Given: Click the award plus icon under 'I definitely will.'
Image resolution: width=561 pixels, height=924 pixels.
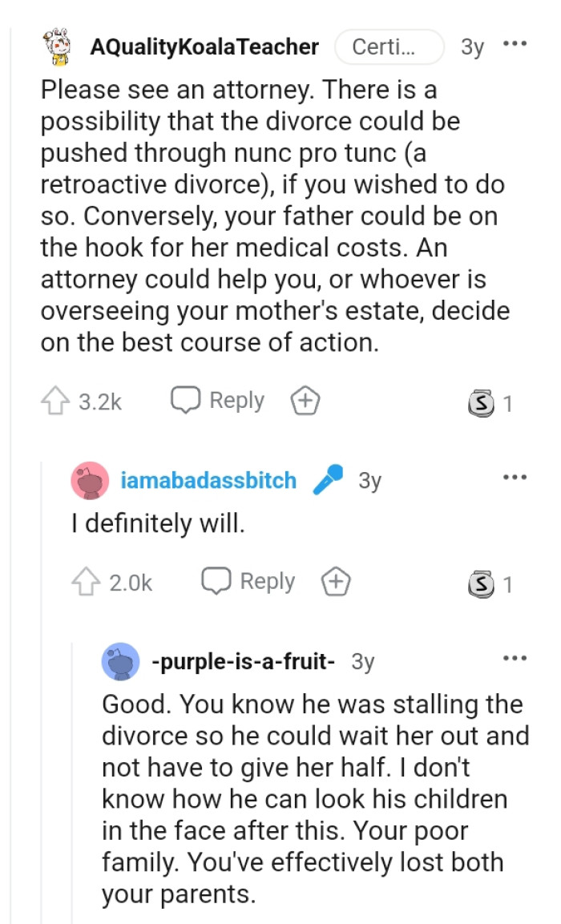Looking at the screenshot, I should coord(337,581).
